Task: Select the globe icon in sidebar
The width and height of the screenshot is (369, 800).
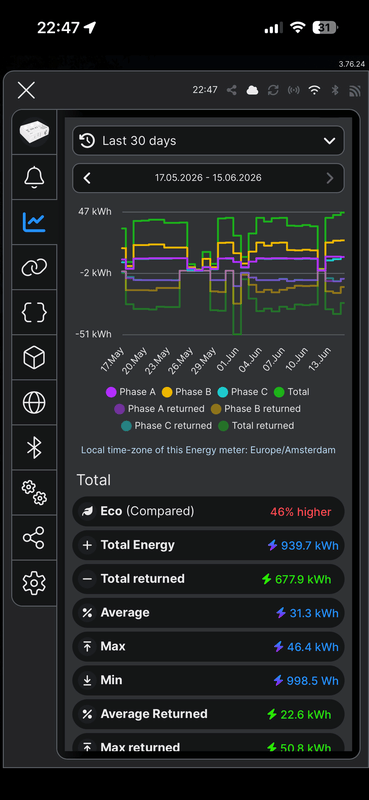Action: [34, 402]
